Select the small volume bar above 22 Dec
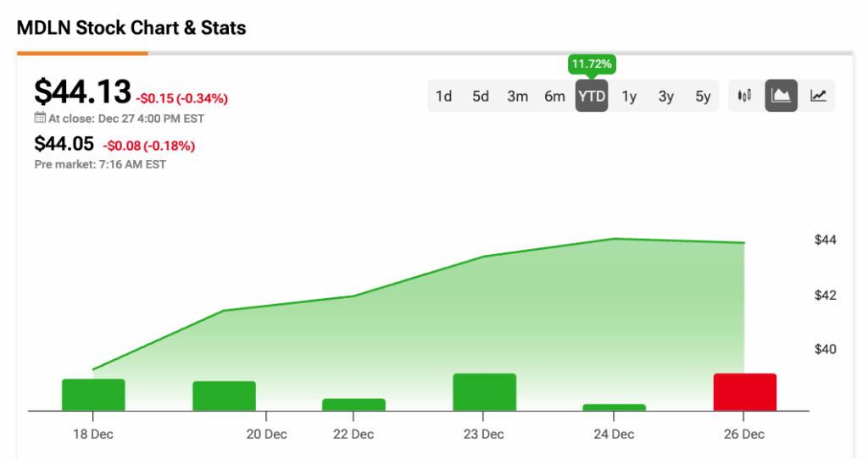Image resolution: width=868 pixels, height=459 pixels. tap(353, 404)
